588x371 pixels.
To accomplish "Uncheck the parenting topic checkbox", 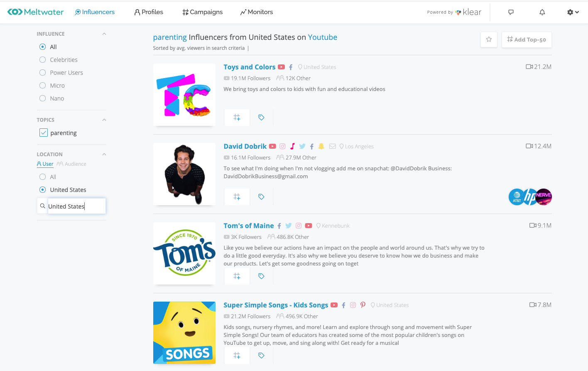I will tap(44, 133).
